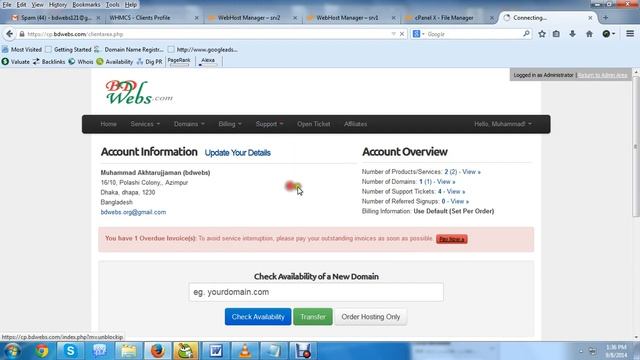This screenshot has width=640, height=360.
Task: Bookmark this page with the star icon
Action: [542, 34]
